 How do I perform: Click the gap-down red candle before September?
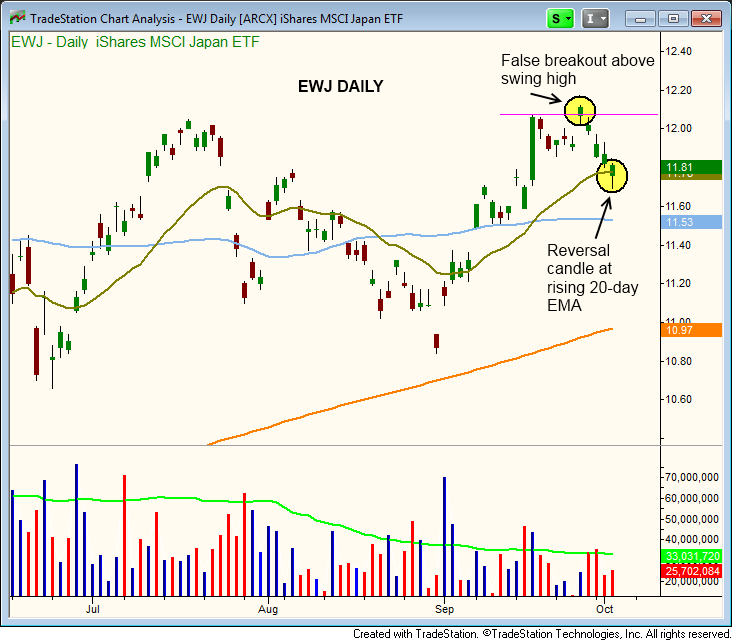[x=436, y=342]
